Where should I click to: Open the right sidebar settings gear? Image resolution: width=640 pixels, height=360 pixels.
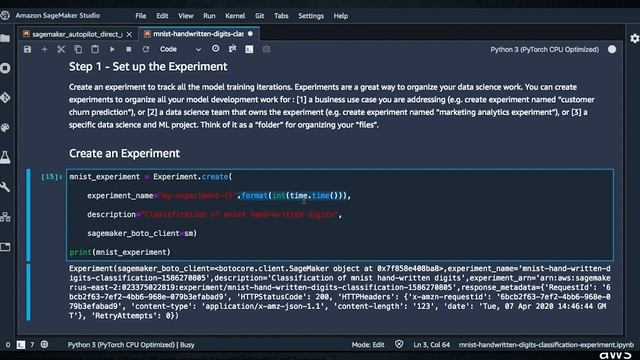(634, 38)
